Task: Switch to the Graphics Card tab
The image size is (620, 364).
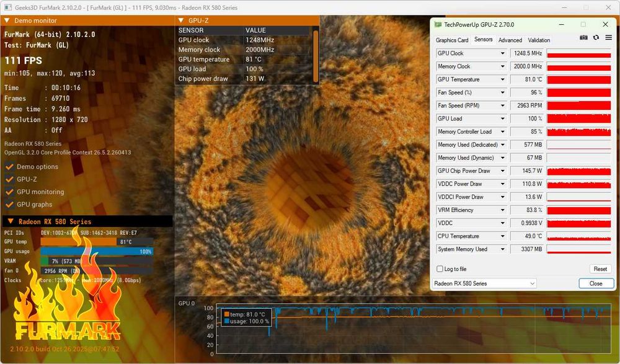Action: (x=452, y=40)
